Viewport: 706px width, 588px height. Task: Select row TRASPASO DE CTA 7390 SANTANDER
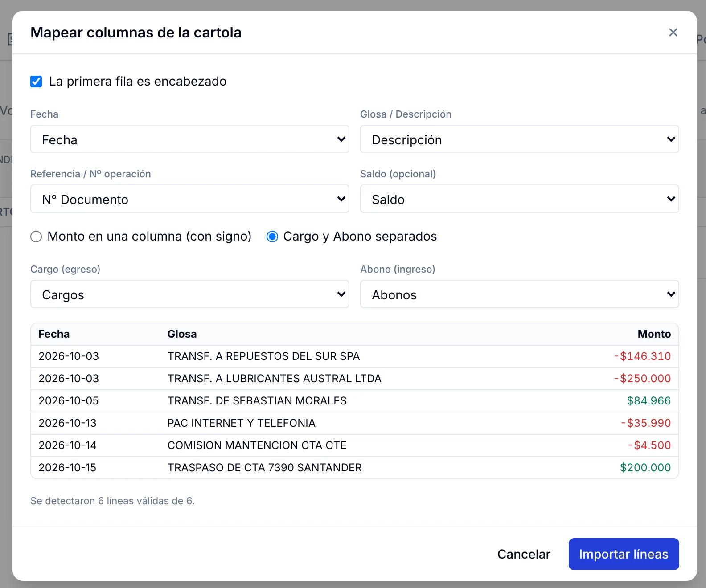coord(355,468)
